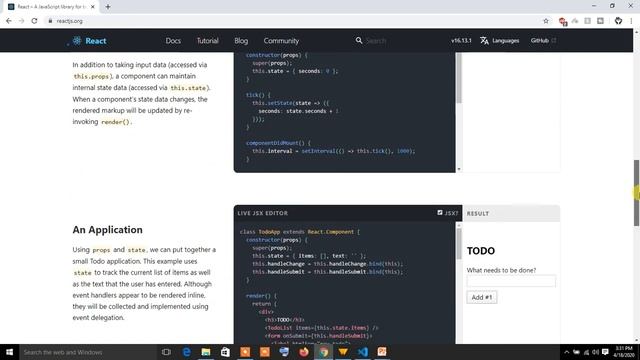Click the inline code this.state
The image size is (640, 360).
click(x=188, y=88)
